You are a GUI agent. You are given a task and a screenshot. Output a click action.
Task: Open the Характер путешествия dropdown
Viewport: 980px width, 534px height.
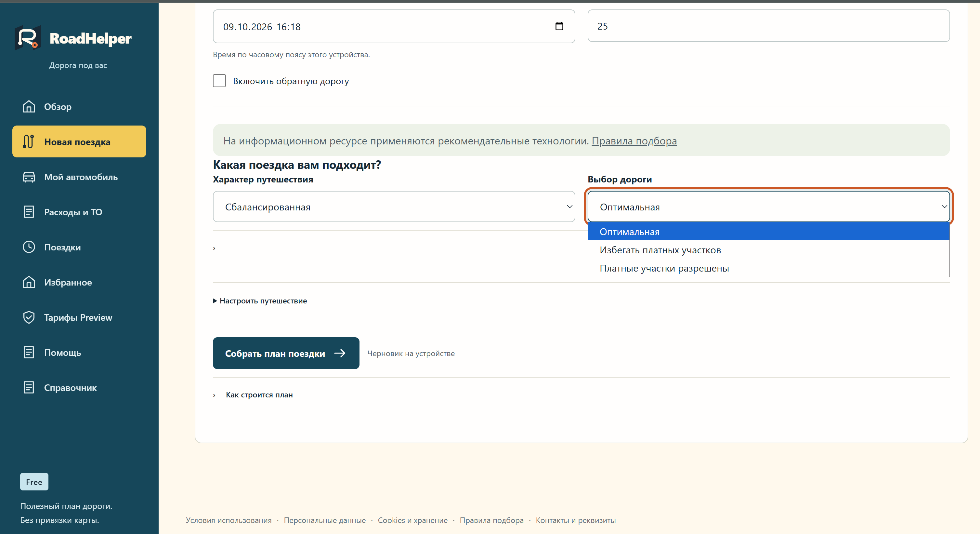click(394, 207)
